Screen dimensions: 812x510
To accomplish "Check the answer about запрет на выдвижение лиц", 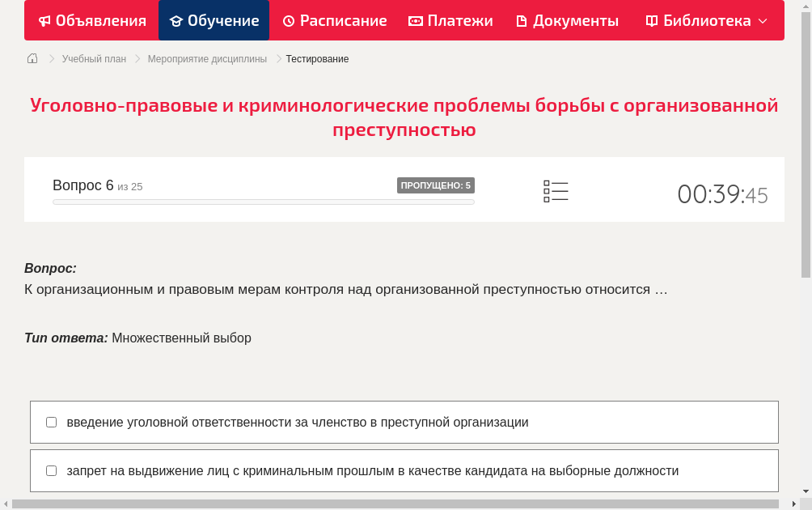I will click(x=51, y=470).
